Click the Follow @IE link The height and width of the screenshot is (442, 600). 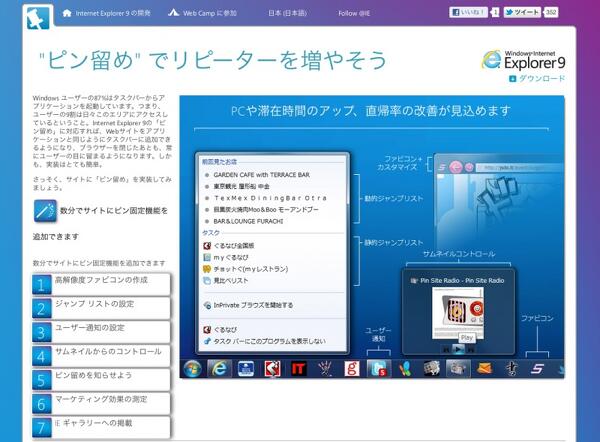click(354, 13)
